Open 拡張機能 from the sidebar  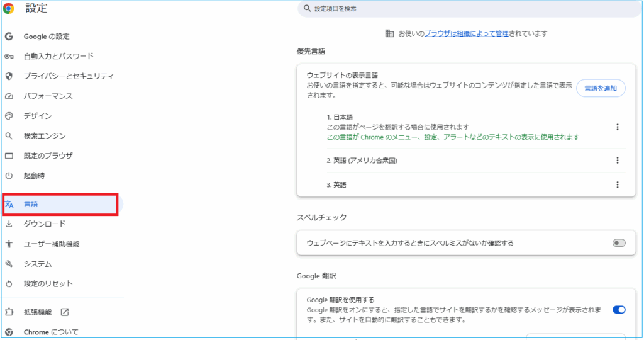tap(38, 312)
